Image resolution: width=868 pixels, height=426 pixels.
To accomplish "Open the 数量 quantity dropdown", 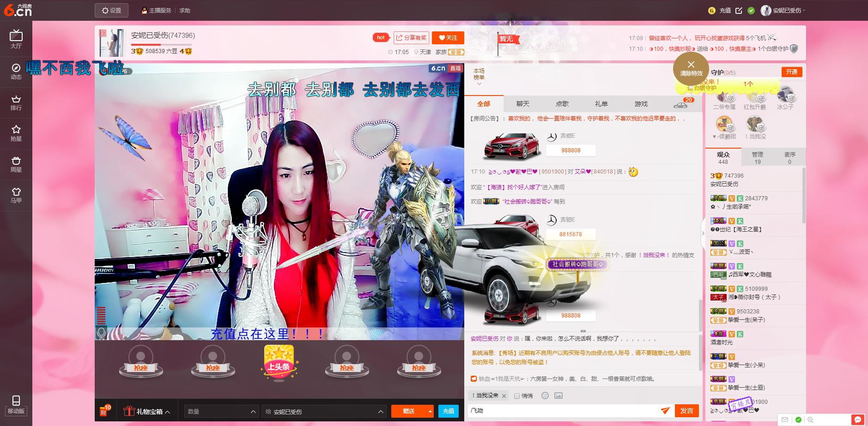I will (221, 411).
